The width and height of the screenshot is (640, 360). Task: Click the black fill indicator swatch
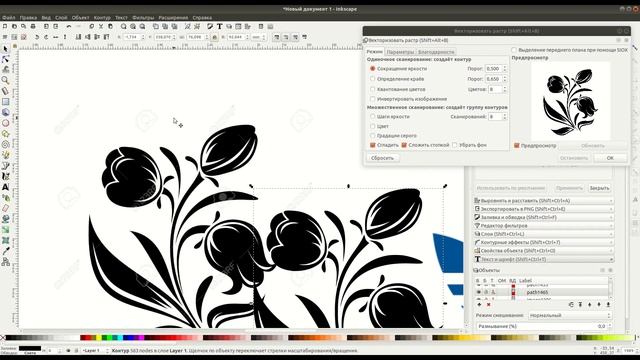[x=30, y=349]
